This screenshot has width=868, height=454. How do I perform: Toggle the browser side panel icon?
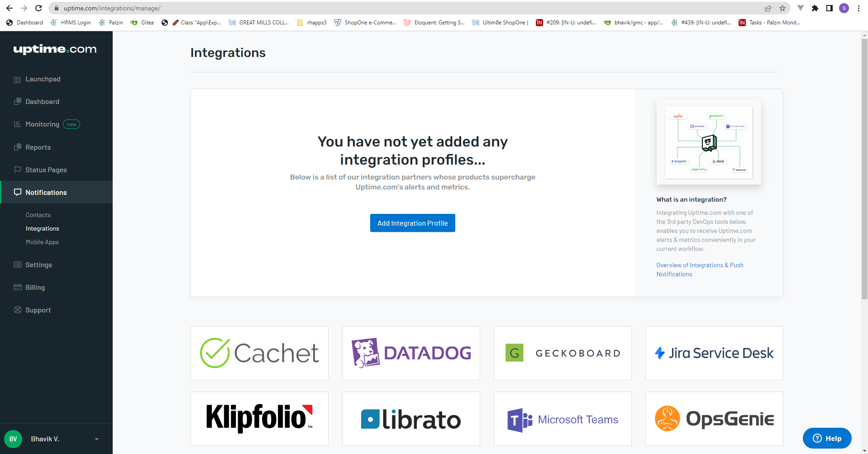[x=830, y=8]
